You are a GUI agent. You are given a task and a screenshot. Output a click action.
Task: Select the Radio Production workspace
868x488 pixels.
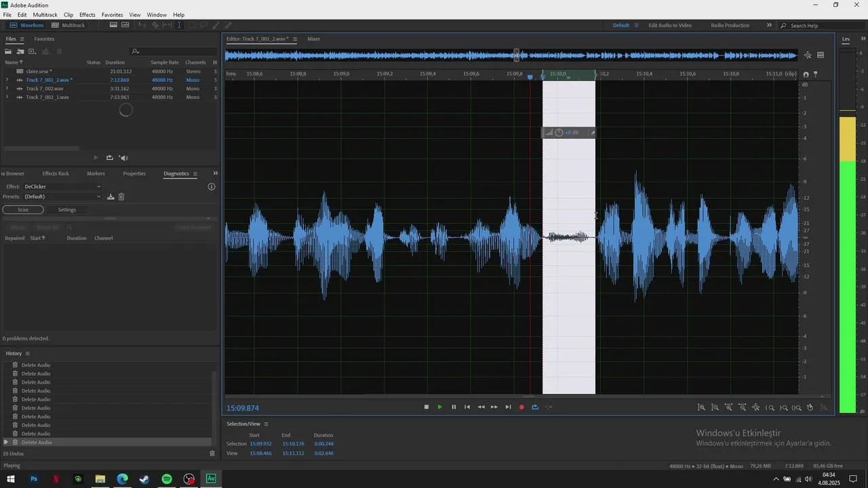(x=730, y=25)
